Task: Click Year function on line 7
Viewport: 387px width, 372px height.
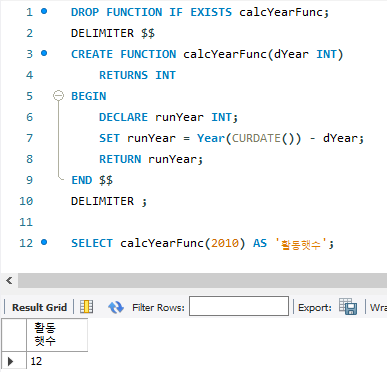Action: coord(211,138)
